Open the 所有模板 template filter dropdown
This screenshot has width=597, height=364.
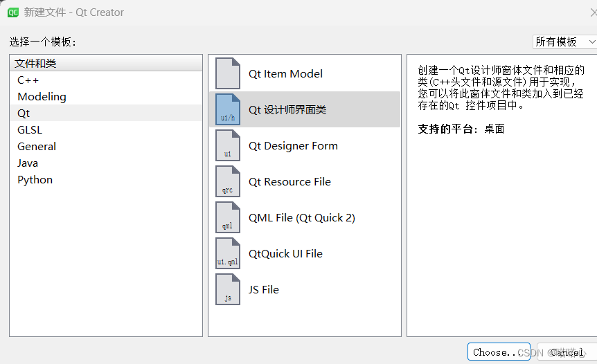[x=565, y=42]
